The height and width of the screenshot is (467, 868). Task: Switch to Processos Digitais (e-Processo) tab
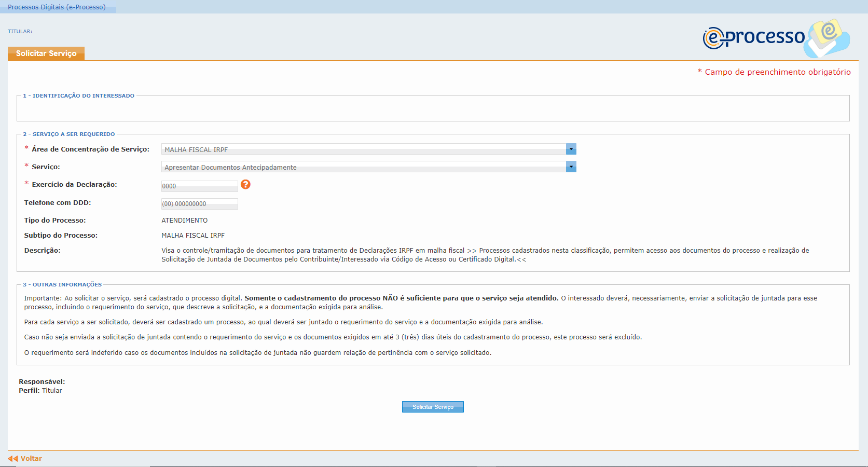(57, 7)
